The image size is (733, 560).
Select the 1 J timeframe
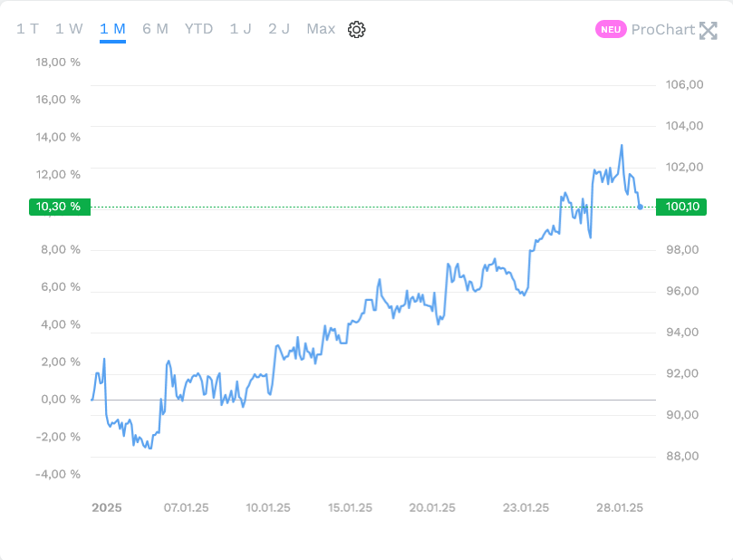pos(240,29)
